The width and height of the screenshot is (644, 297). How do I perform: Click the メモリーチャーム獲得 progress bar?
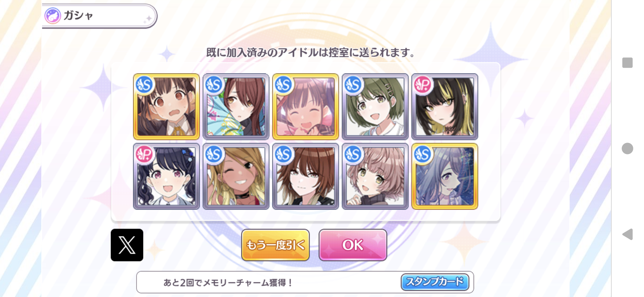(305, 282)
